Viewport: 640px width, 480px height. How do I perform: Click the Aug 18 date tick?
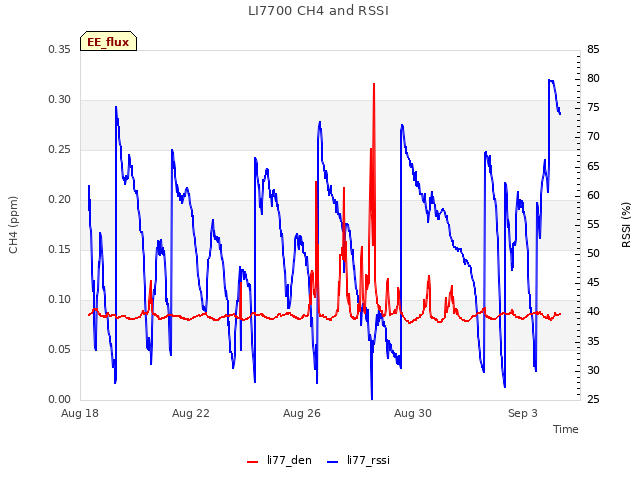point(80,413)
